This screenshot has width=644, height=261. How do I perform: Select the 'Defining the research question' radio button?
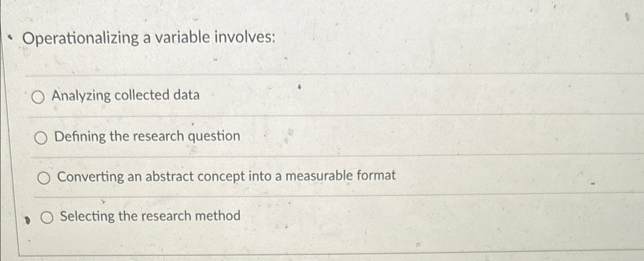41,137
